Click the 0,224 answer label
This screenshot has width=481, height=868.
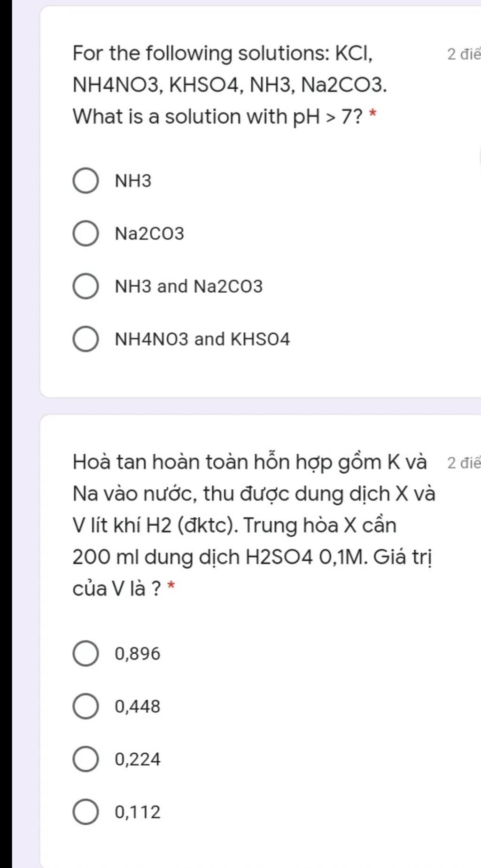tap(138, 759)
